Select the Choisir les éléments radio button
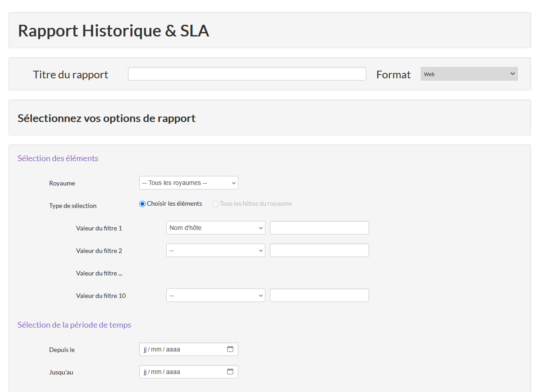 click(142, 204)
